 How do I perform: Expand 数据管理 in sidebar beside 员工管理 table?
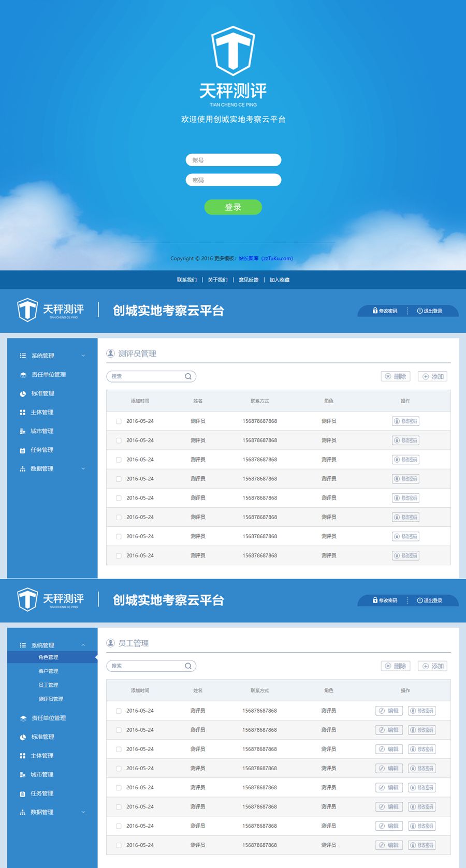point(52,813)
